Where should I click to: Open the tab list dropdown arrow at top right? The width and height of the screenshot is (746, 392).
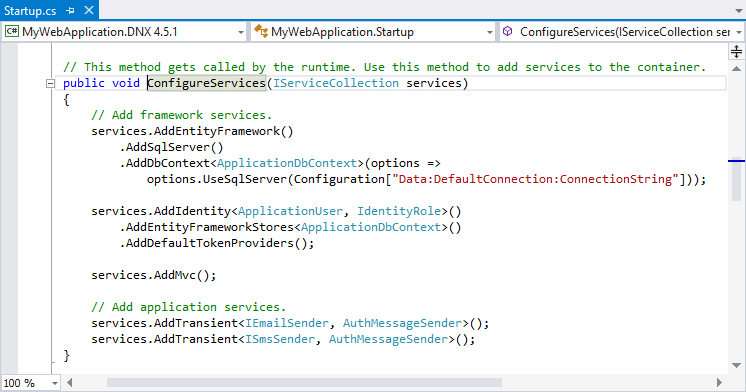point(738,10)
